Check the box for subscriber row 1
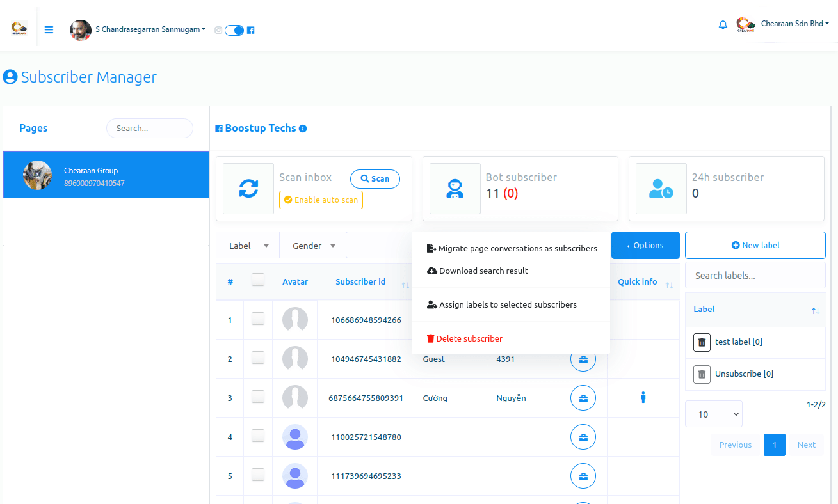The height and width of the screenshot is (504, 838). click(x=258, y=319)
